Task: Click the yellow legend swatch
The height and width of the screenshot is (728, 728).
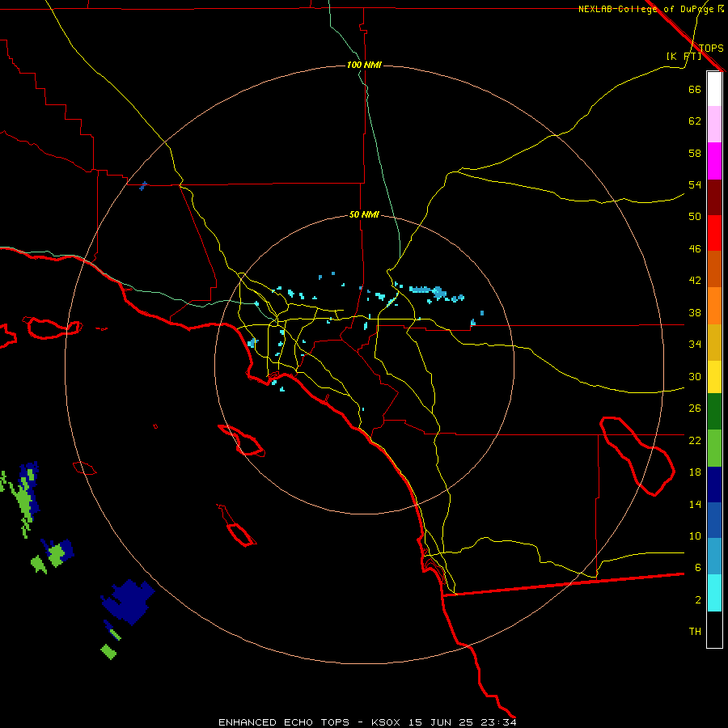Action: pyautogui.click(x=714, y=377)
